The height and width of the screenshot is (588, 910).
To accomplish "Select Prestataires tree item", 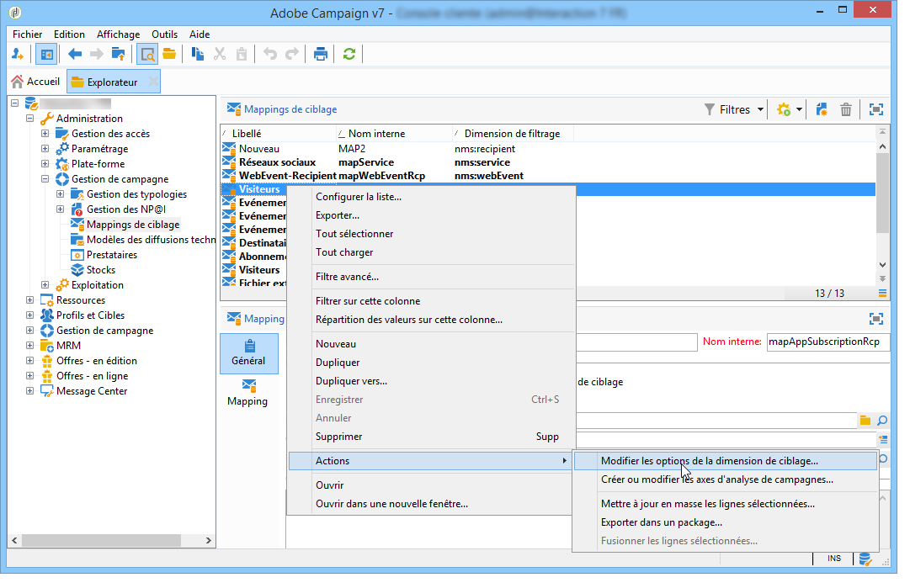I will tap(112, 255).
